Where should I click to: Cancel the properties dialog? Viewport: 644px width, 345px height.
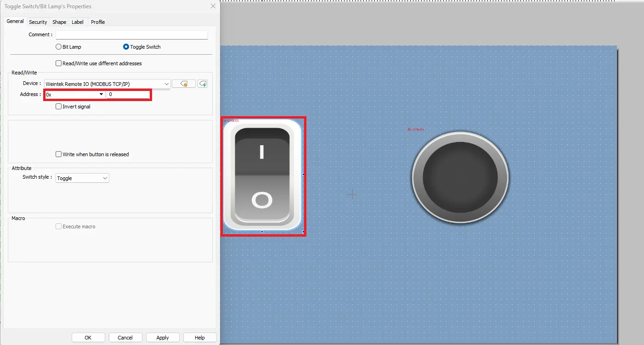click(x=125, y=337)
